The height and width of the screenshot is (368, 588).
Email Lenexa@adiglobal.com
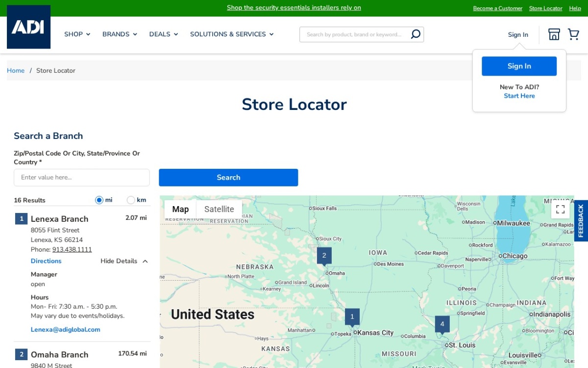pos(66,330)
